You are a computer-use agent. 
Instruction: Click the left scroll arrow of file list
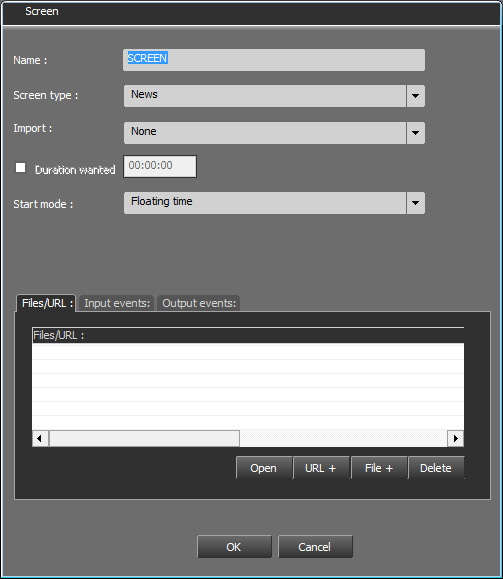pos(40,438)
